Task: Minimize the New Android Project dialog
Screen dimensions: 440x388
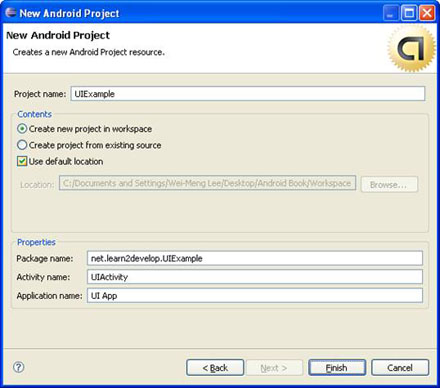Action: point(391,13)
